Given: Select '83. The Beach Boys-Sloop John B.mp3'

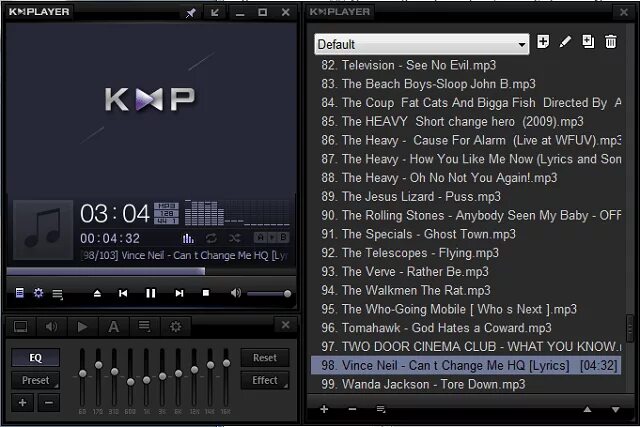Looking at the screenshot, I should [x=466, y=84].
